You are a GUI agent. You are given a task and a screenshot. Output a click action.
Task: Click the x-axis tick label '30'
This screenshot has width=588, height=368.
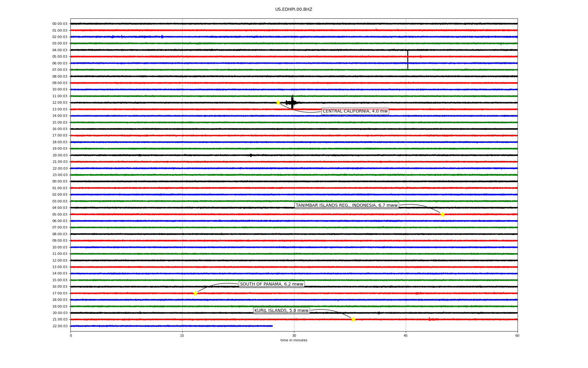(294, 335)
